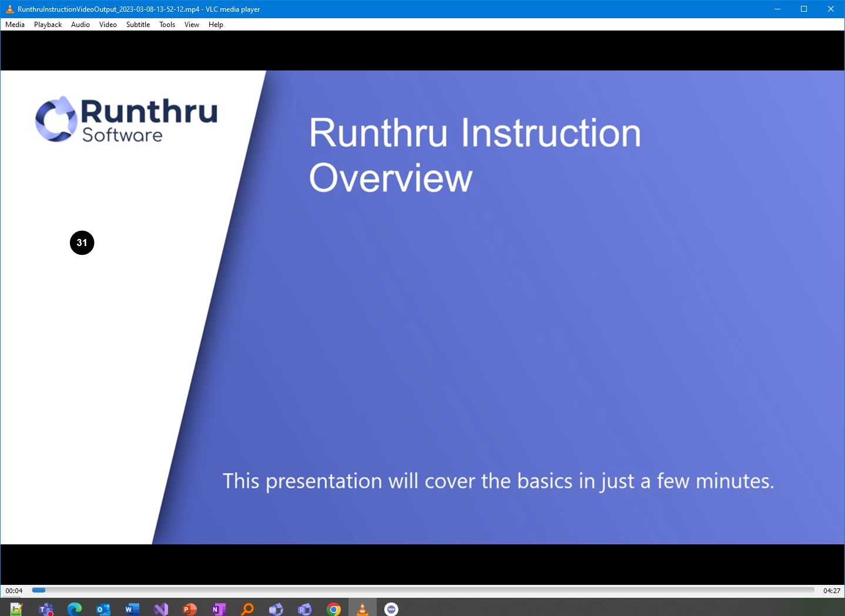Open the View menu
This screenshot has width=845, height=616.
[192, 25]
